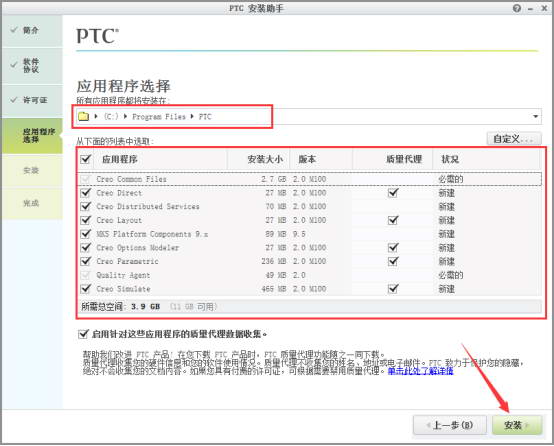Click the arrow before Program Files
Image resolution: width=554 pixels, height=446 pixels.
point(125,116)
